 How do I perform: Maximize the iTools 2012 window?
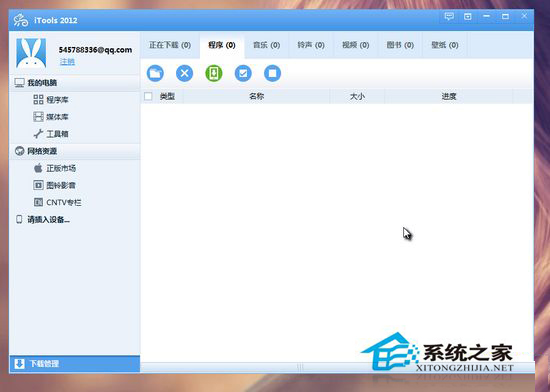505,16
